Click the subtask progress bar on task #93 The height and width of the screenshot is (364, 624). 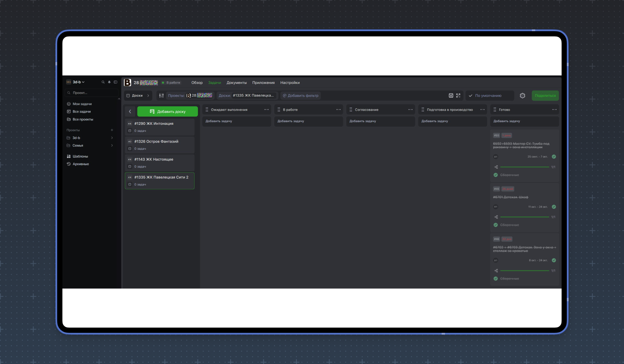(x=524, y=167)
